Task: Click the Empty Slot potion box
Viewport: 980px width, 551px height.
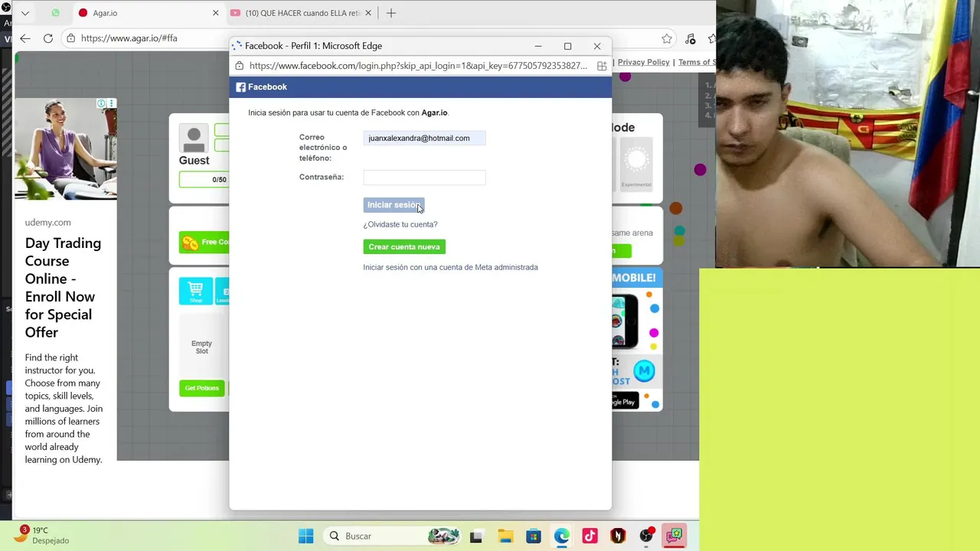Action: 202,347
